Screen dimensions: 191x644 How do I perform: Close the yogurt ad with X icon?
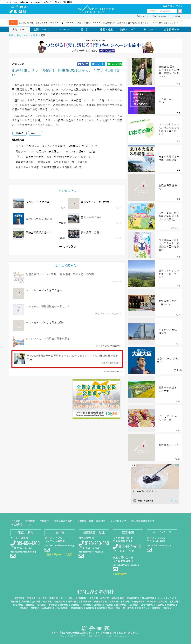coord(178,465)
